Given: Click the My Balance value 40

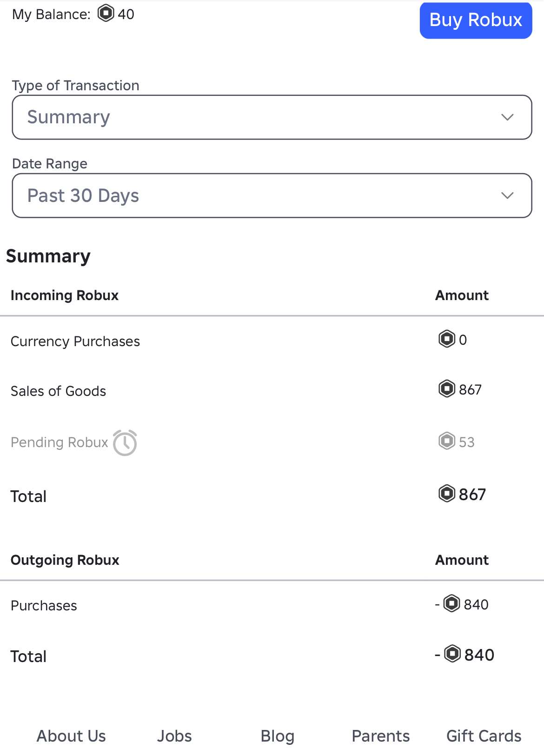Looking at the screenshot, I should coord(126,14).
